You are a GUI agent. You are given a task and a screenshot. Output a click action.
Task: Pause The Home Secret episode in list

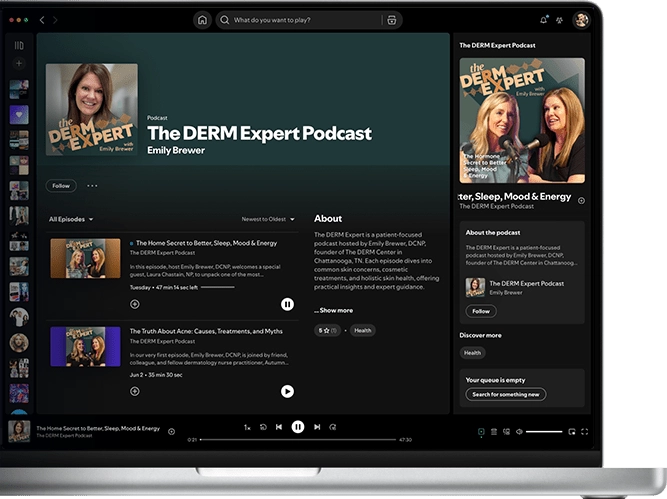[287, 304]
